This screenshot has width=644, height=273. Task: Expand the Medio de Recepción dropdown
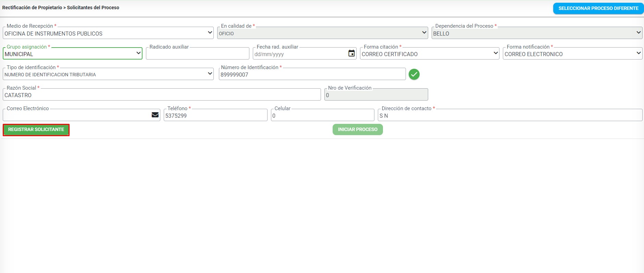[108, 33]
